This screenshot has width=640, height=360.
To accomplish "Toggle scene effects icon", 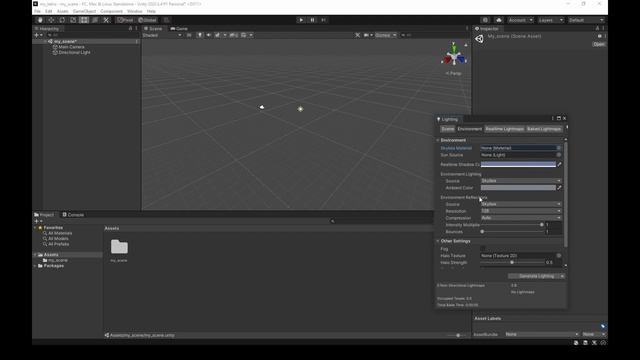I will (x=218, y=35).
